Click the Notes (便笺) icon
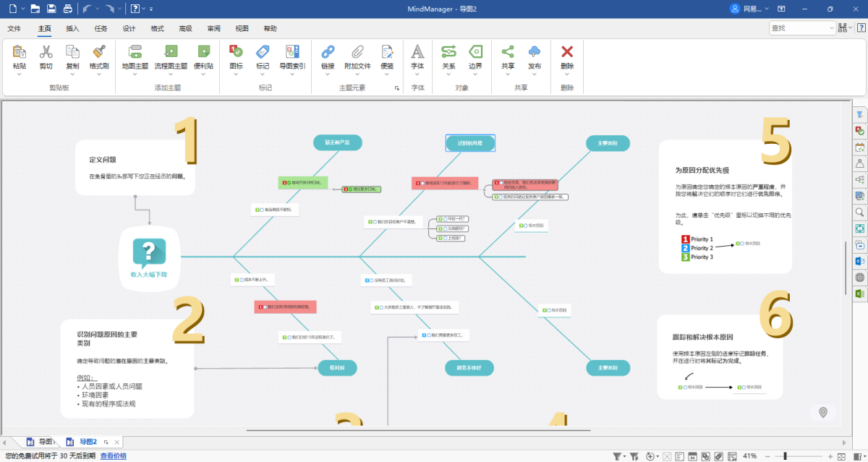The image size is (868, 462). pos(387,51)
